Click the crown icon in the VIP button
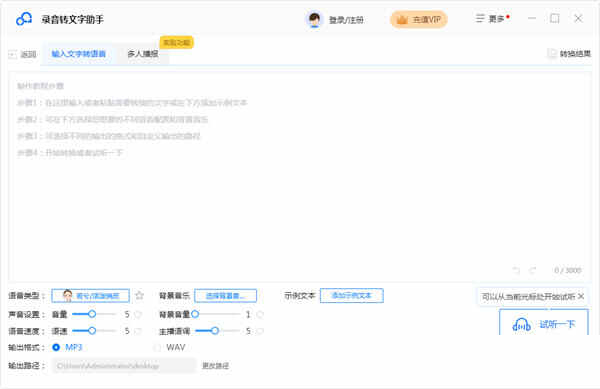The width and height of the screenshot is (600, 389). tap(402, 20)
